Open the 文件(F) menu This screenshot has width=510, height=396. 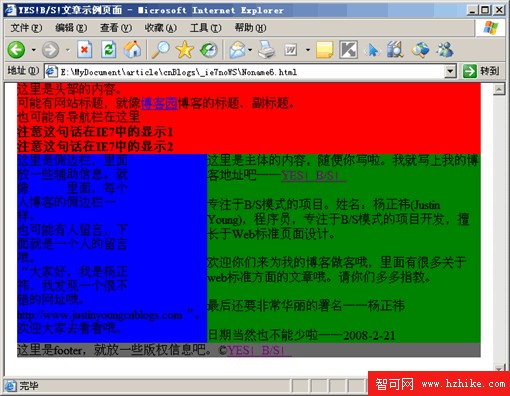(x=26, y=28)
